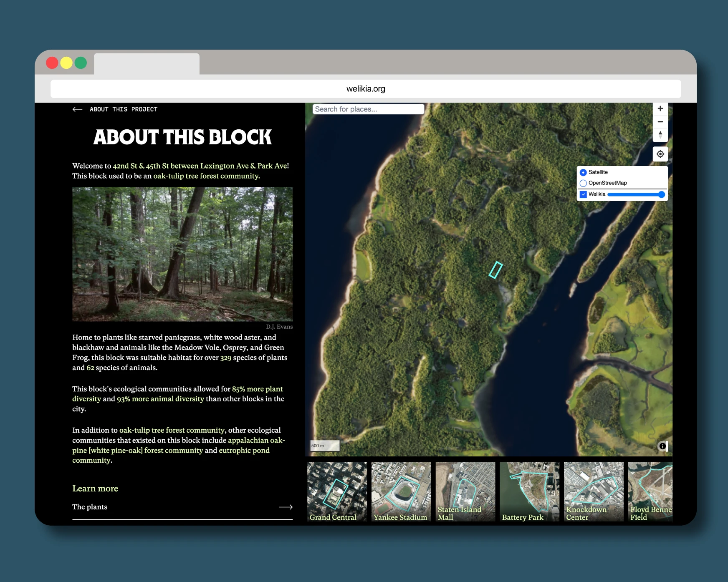Image resolution: width=728 pixels, height=582 pixels.
Task: Select the OpenStreetMap radio button
Action: (x=583, y=183)
